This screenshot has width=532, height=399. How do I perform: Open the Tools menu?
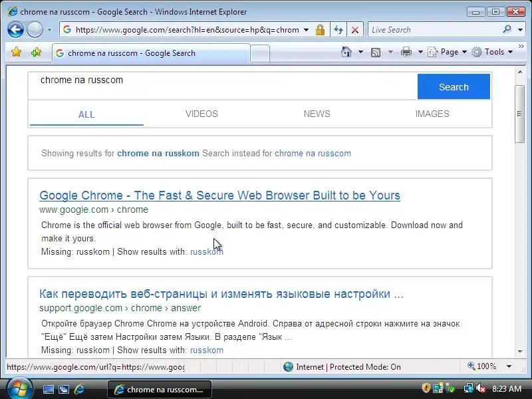pos(492,52)
